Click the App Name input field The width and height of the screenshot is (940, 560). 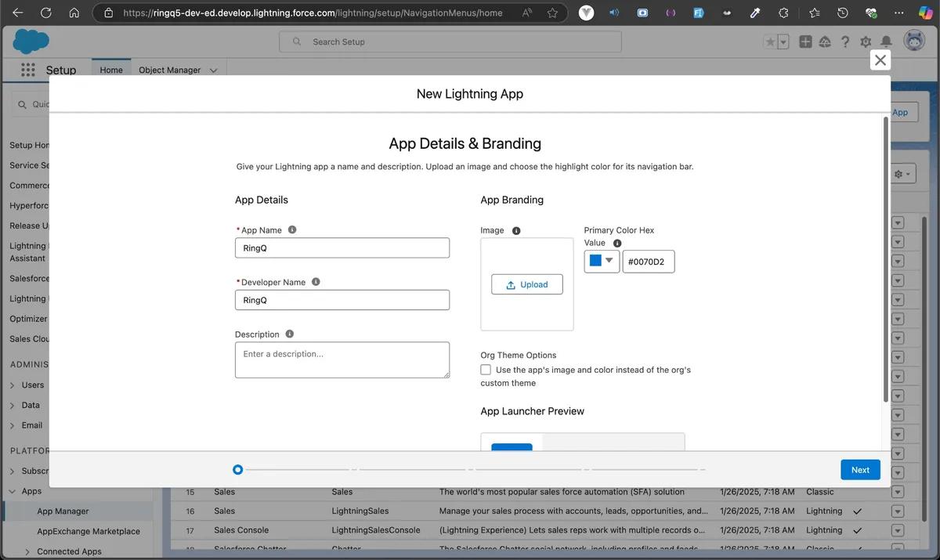pyautogui.click(x=342, y=247)
